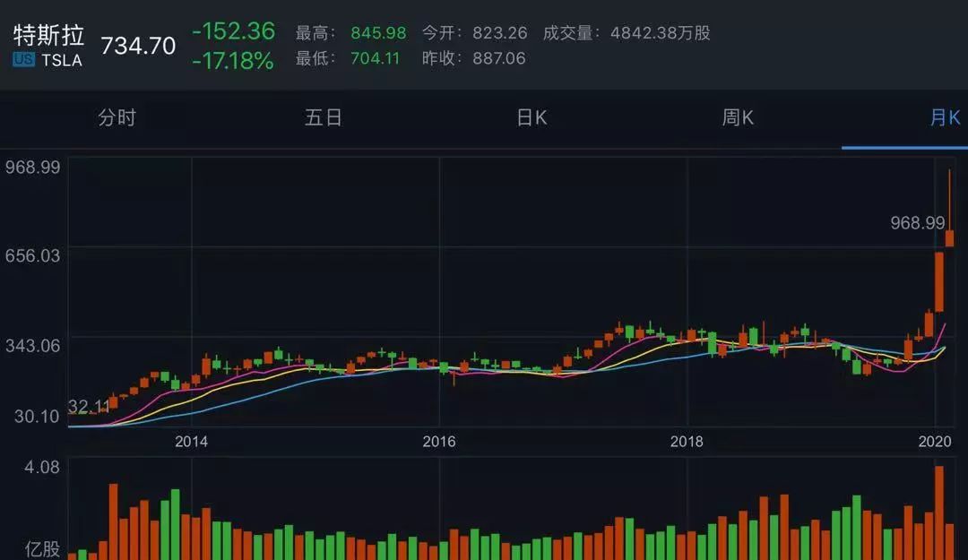Tap the -152.36 price change value
This screenshot has height=560, width=968.
(x=233, y=31)
